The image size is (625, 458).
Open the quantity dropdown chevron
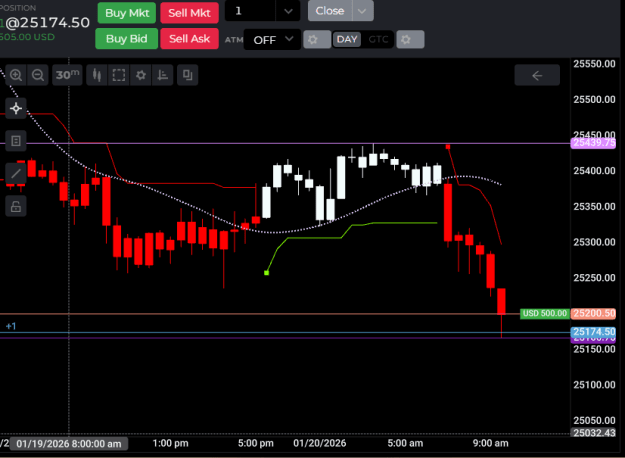coord(288,11)
